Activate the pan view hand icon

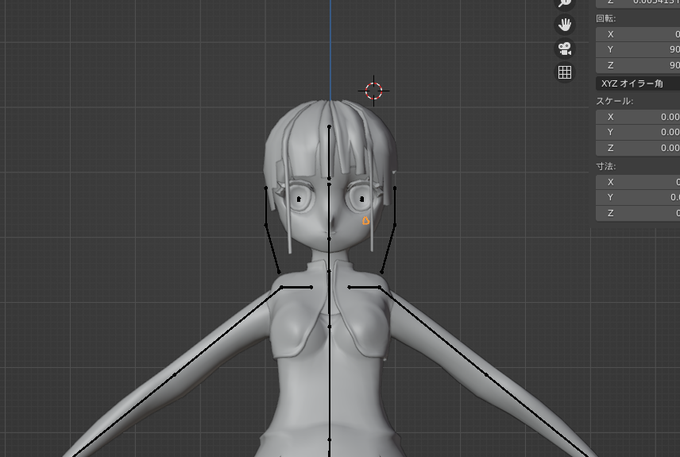point(564,24)
